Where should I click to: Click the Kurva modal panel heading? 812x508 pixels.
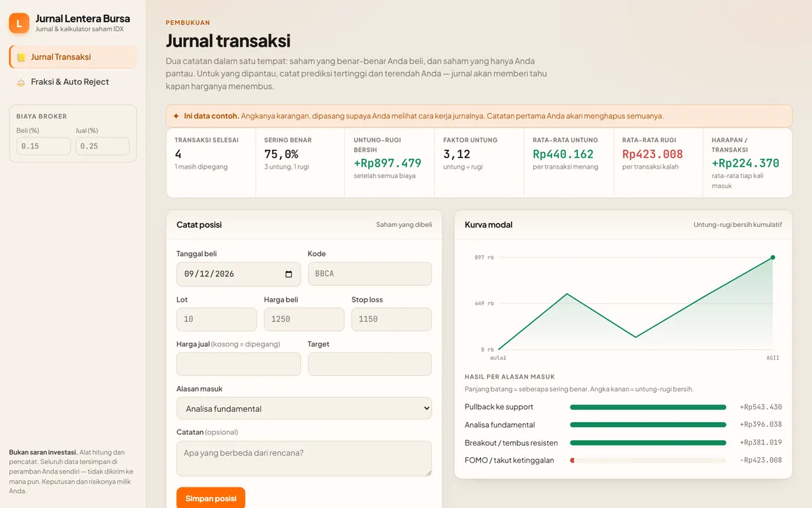pos(489,225)
